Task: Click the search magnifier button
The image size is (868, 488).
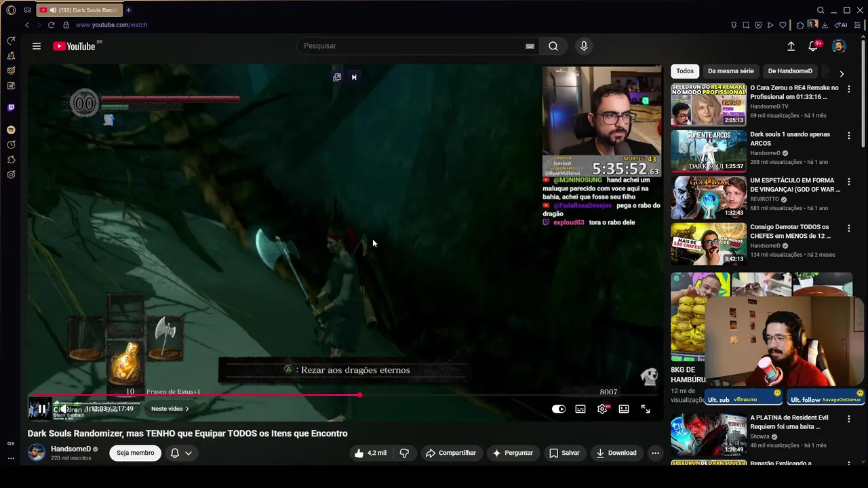Action: point(553,46)
